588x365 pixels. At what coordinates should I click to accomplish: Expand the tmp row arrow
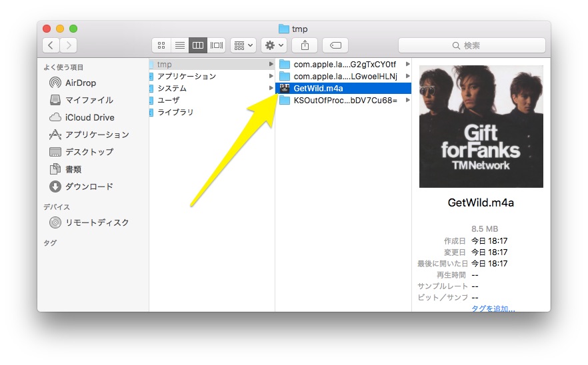tap(271, 64)
